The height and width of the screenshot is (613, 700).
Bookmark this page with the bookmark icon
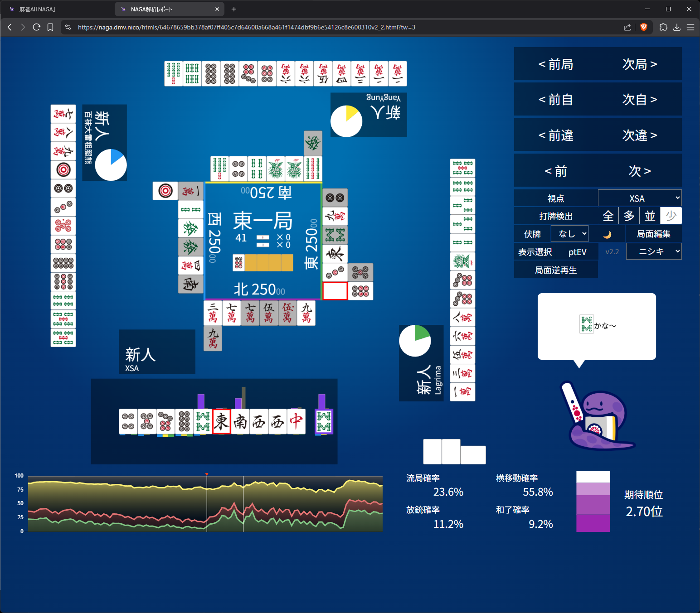pyautogui.click(x=50, y=27)
